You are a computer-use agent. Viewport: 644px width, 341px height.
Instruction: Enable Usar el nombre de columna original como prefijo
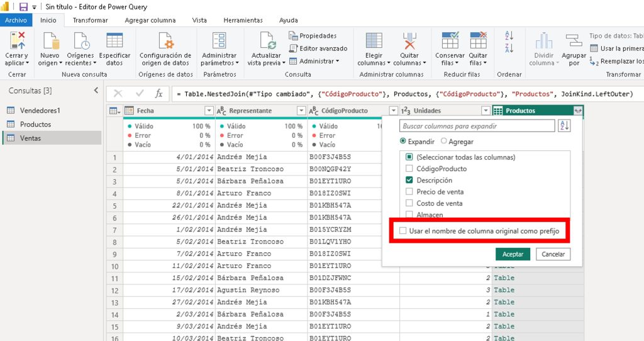point(403,231)
